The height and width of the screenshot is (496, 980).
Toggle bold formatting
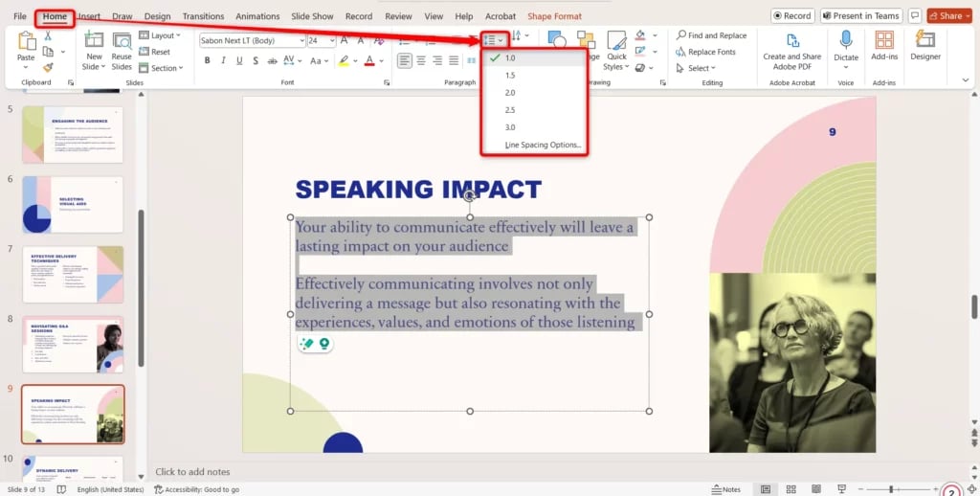point(207,60)
